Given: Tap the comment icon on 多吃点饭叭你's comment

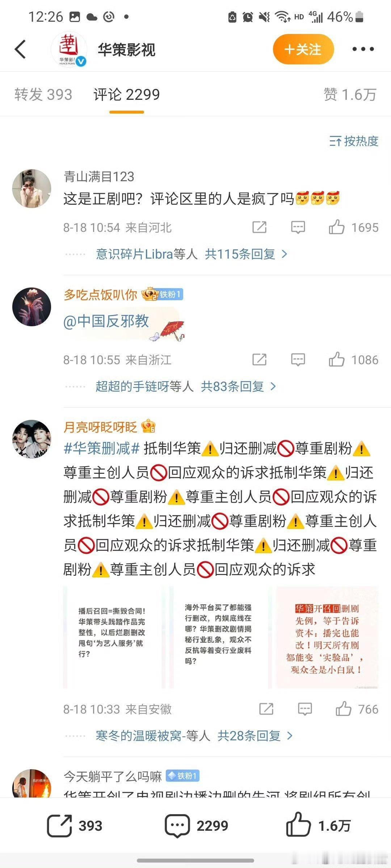Looking at the screenshot, I should point(298,359).
